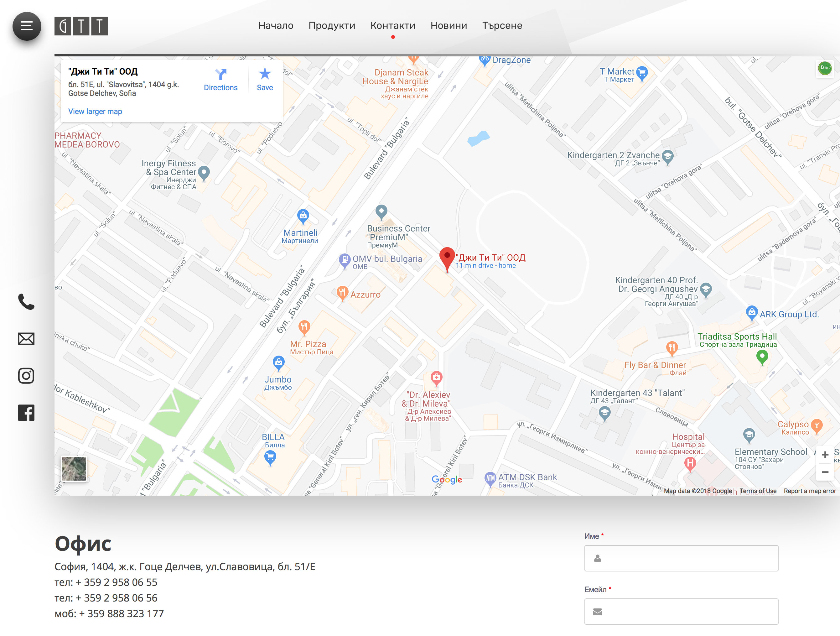Screen dimensions: 840x636
Task: Click the T Market cart pin
Action: tap(642, 74)
